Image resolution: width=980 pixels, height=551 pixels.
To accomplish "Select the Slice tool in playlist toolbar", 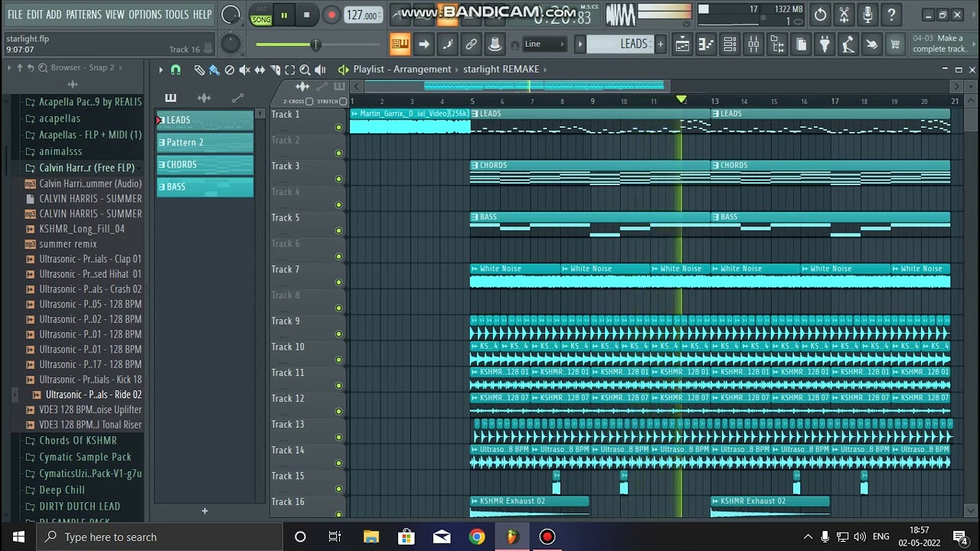I will point(275,70).
